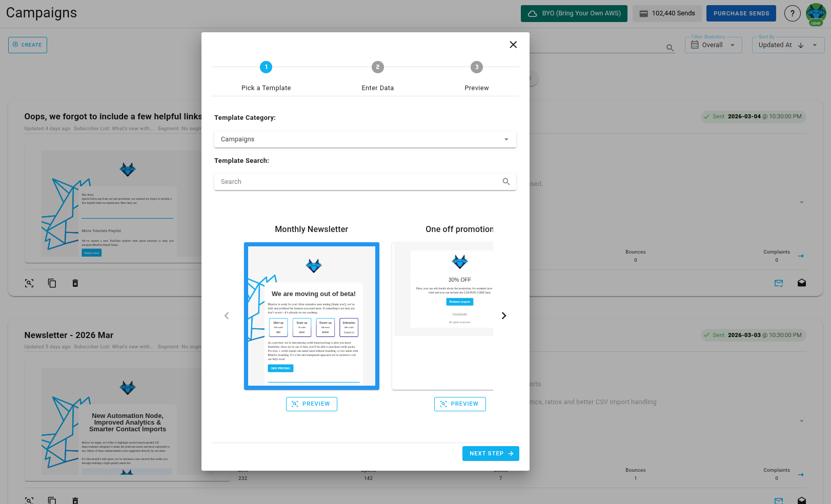
Task: Duplicate the Oops campaign using the copy icon
Action: click(52, 283)
